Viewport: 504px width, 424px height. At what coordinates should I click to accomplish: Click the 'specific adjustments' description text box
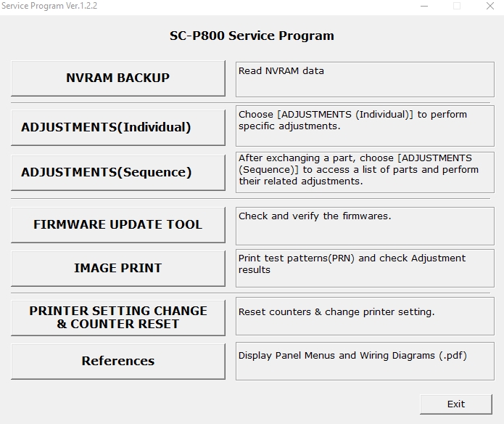(365, 126)
